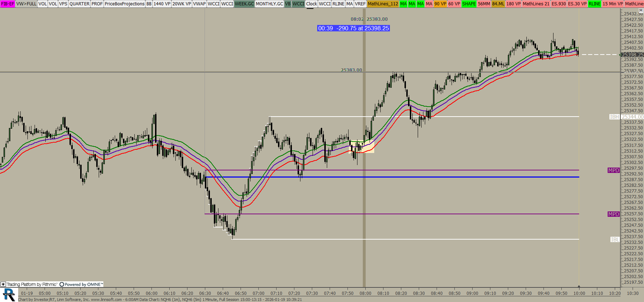Toggle the WEEK.GC indicator button
644x302 pixels.
(x=244, y=4)
